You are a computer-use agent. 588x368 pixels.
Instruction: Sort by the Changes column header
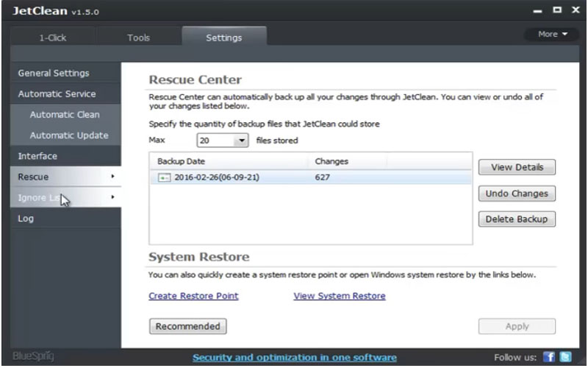(348, 161)
